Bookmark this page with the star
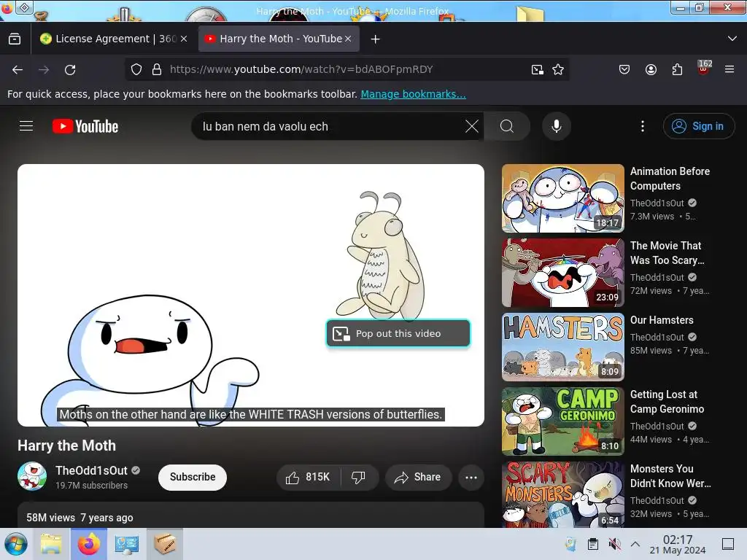This screenshot has width=747, height=560. pyautogui.click(x=558, y=69)
